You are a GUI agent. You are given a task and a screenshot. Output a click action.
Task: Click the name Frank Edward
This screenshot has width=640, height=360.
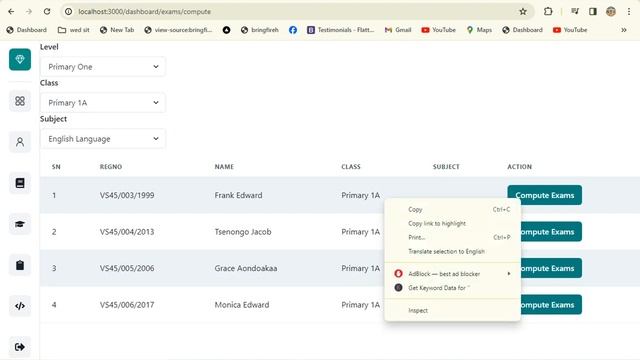(x=238, y=195)
